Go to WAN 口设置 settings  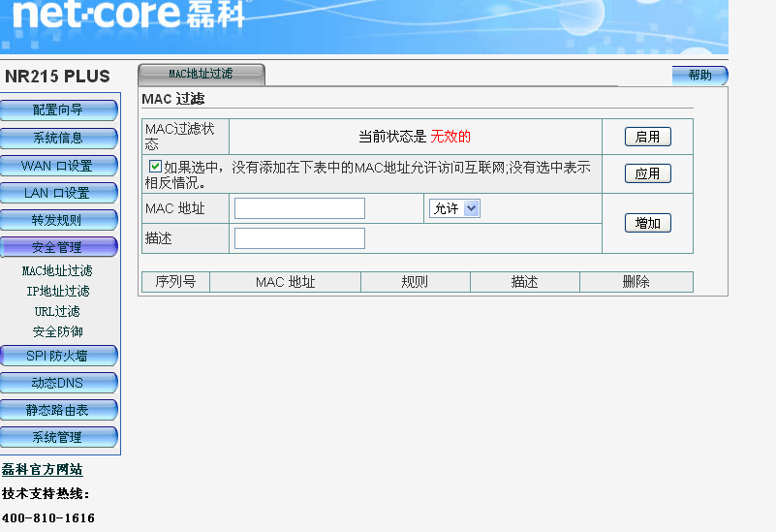(58, 166)
